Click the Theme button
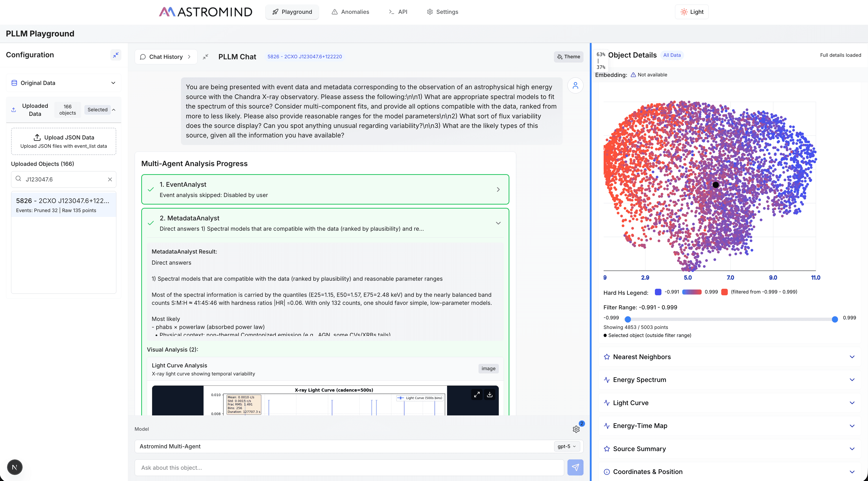This screenshot has height=481, width=868. [568, 57]
